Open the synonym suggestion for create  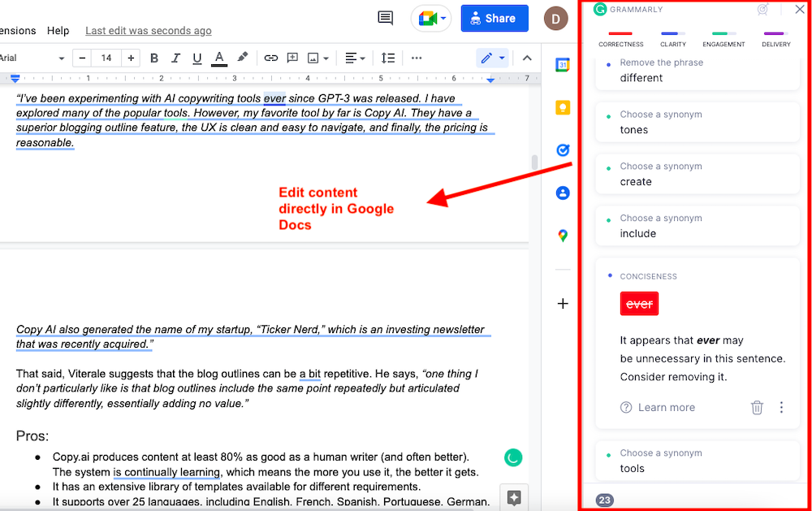698,174
